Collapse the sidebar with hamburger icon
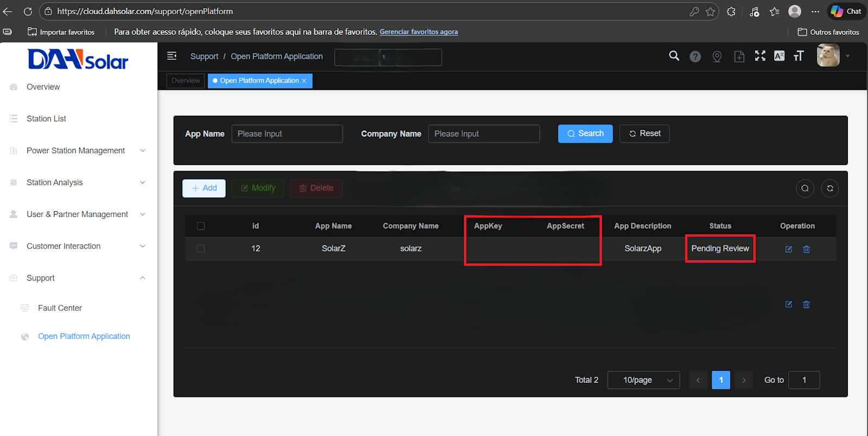The image size is (868, 436). pyautogui.click(x=172, y=56)
